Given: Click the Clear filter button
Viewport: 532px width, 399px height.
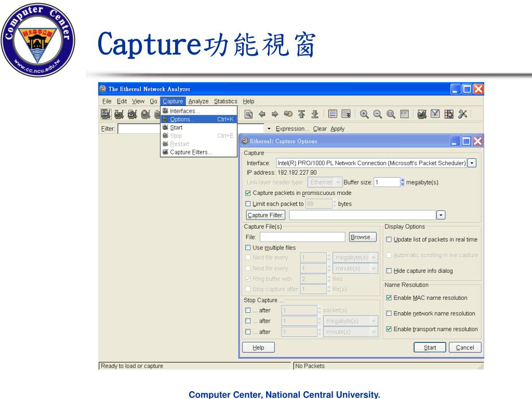Looking at the screenshot, I should [320, 129].
